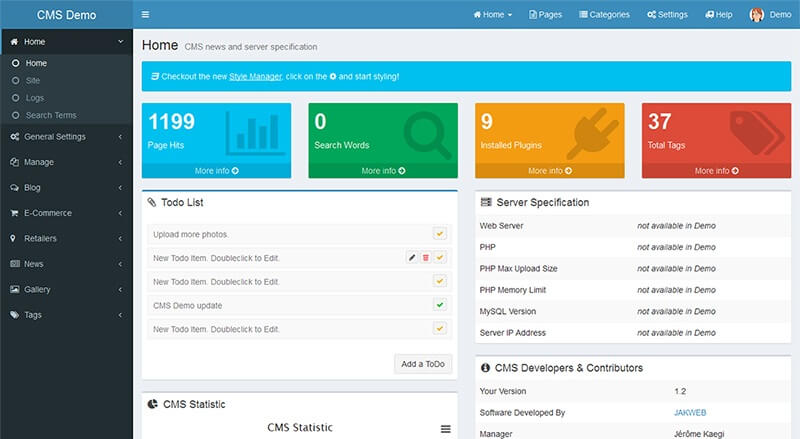Screen dimensions: 800x439
Task: Expand the News section in sidebar
Action: click(x=120, y=264)
